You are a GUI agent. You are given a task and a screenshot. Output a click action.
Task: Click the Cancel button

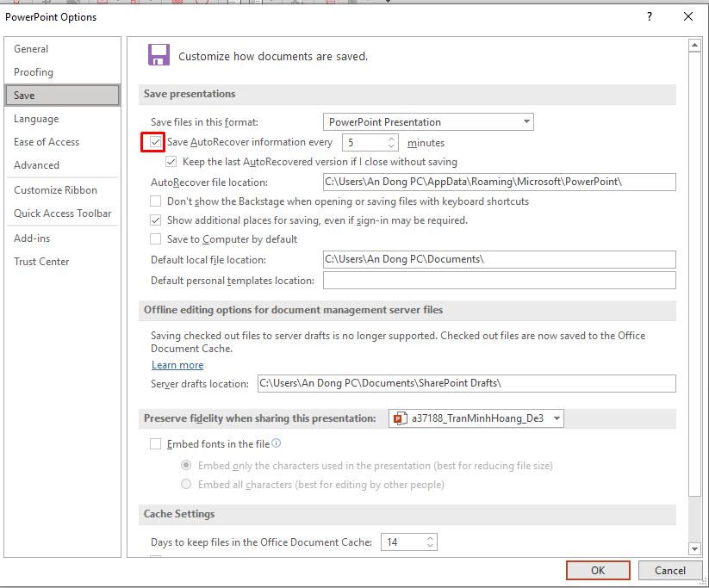click(x=669, y=570)
